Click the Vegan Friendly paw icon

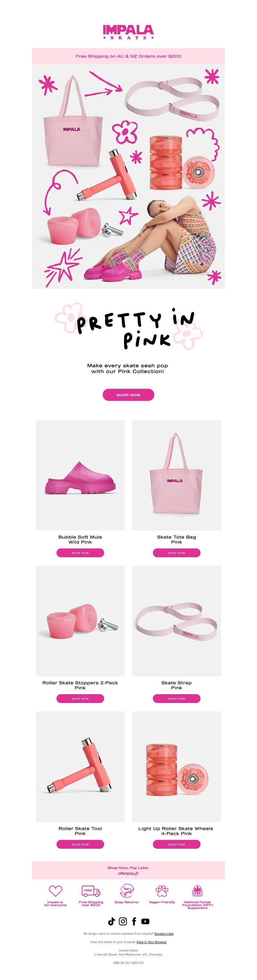[x=162, y=891]
